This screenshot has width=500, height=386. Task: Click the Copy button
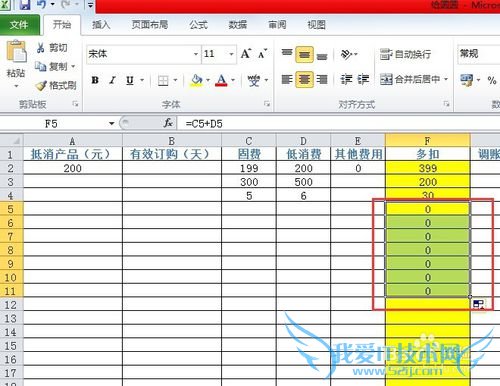[52, 66]
